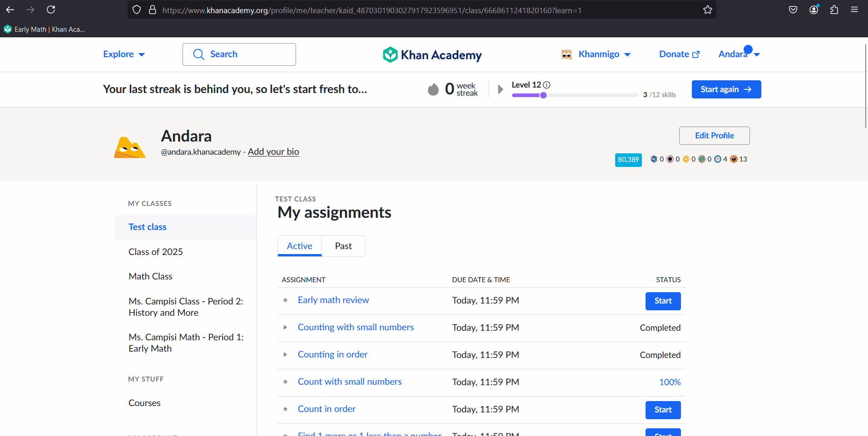
Task: Select Class of 2025 in sidebar
Action: tap(156, 252)
